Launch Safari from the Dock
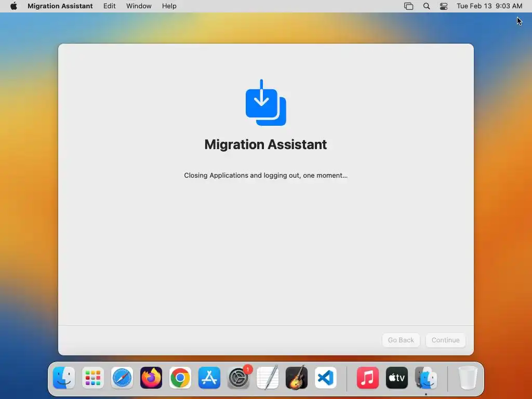Image resolution: width=532 pixels, height=399 pixels. [122, 378]
